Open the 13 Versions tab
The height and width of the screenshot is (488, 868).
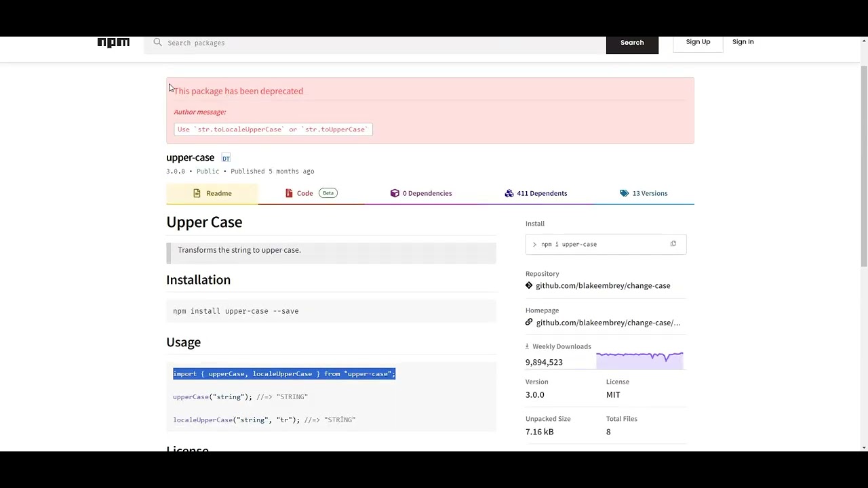point(649,192)
